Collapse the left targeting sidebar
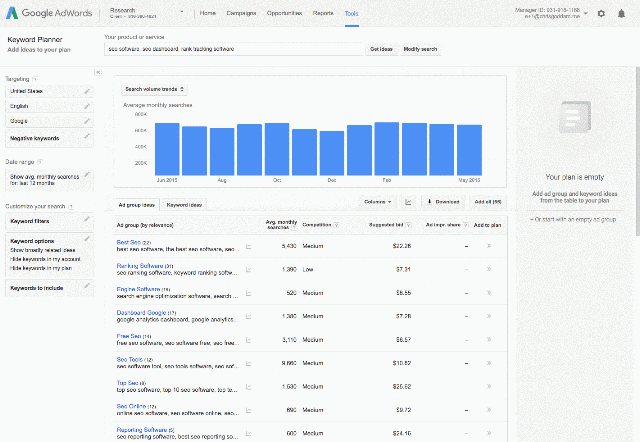Viewport: 640px width, 442px height. (x=98, y=72)
